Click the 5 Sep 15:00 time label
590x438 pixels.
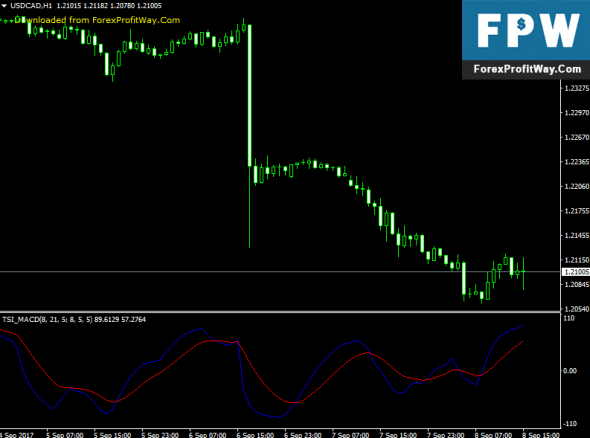(112, 435)
